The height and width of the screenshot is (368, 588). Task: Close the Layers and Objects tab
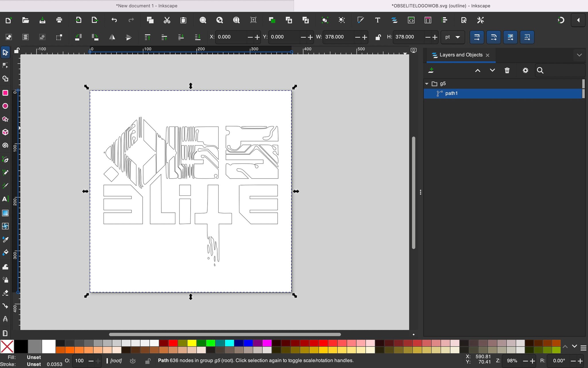pyautogui.click(x=488, y=55)
